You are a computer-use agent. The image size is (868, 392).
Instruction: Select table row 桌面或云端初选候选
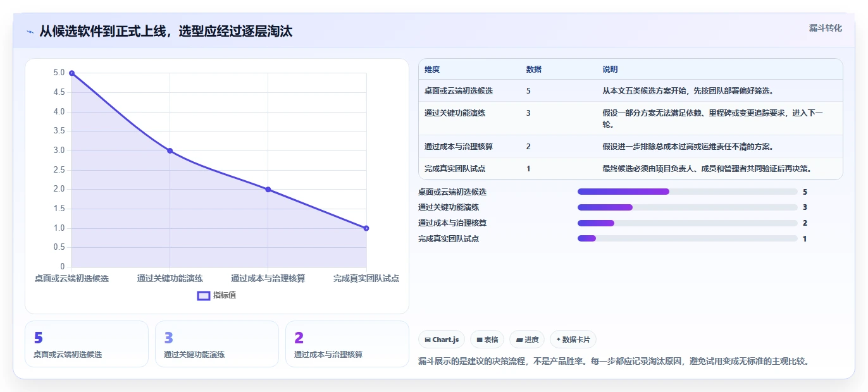(631, 91)
